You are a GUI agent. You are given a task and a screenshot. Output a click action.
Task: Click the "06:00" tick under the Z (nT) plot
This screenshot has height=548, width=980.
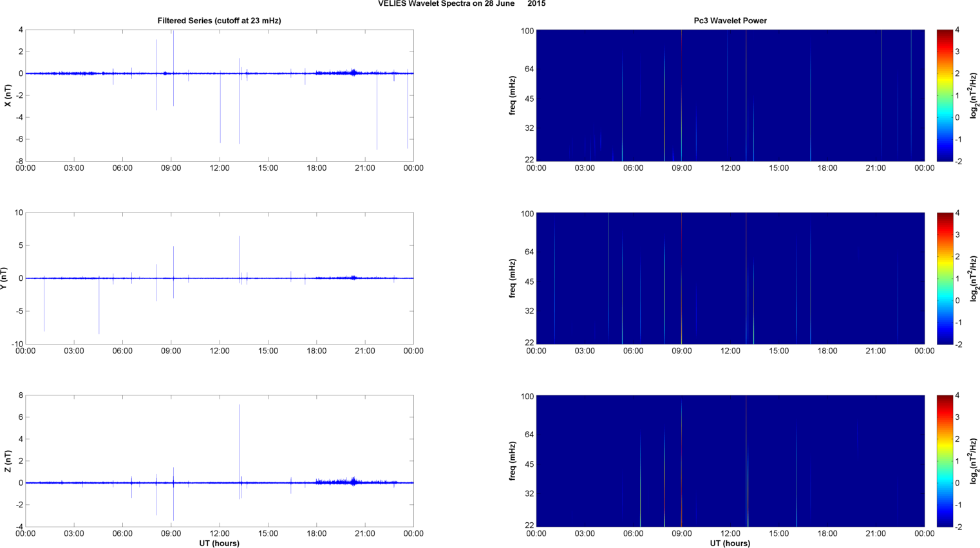[122, 533]
